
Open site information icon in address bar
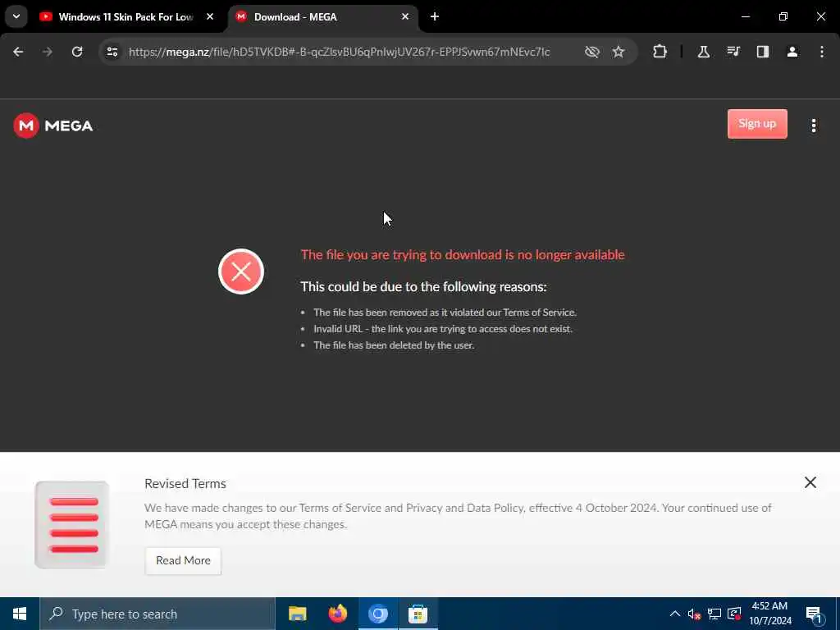coord(112,52)
